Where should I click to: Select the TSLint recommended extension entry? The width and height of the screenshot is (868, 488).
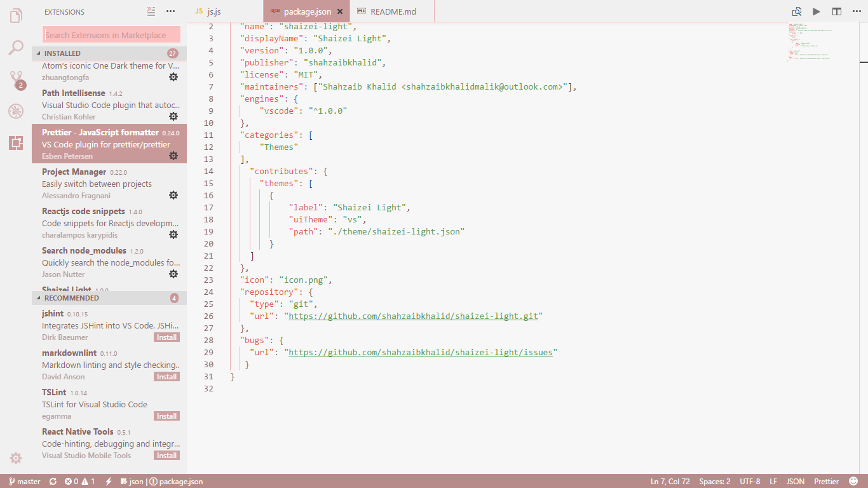(109, 403)
